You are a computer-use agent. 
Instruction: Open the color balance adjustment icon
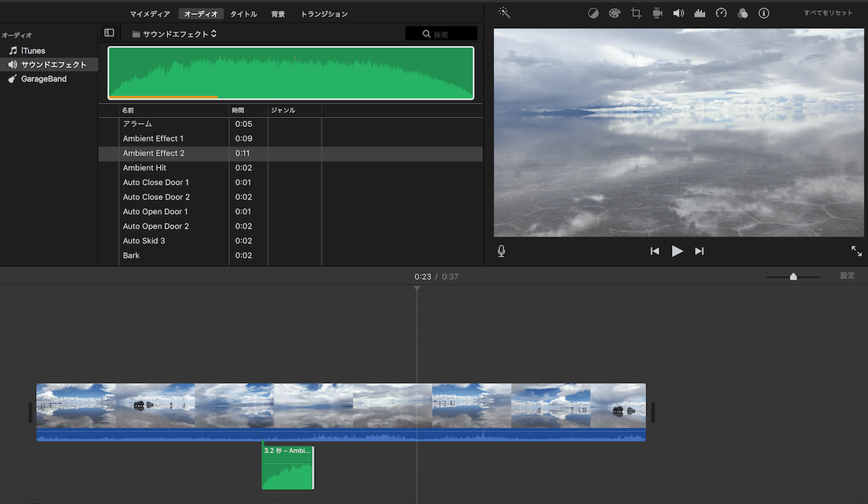(593, 13)
